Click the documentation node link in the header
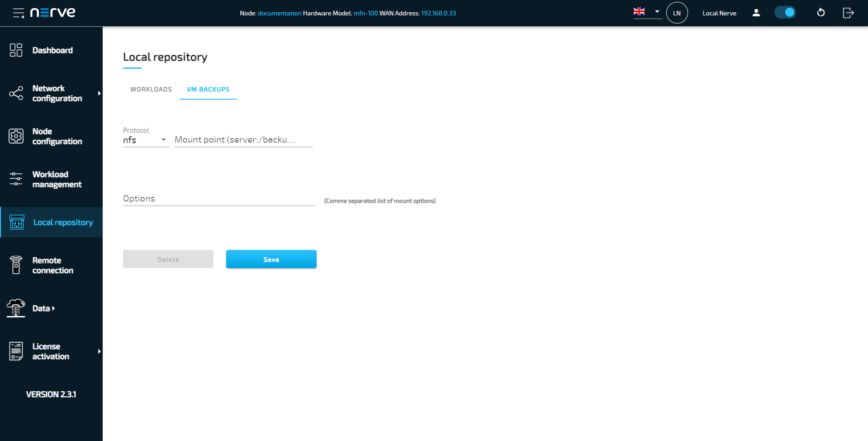 [280, 13]
